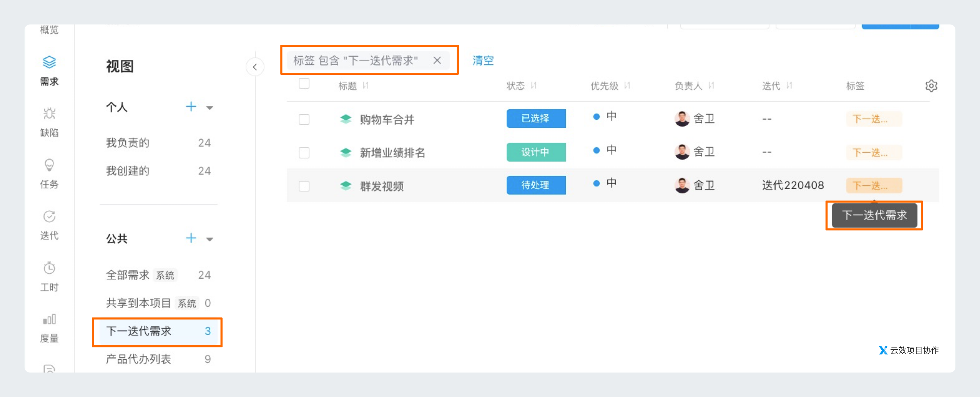
Task: Sort by 迭代 column sort icon
Action: 789,86
